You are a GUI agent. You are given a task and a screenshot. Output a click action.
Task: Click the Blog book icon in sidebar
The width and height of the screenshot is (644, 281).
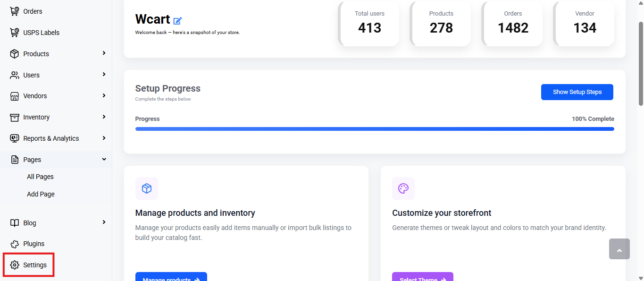(15, 222)
